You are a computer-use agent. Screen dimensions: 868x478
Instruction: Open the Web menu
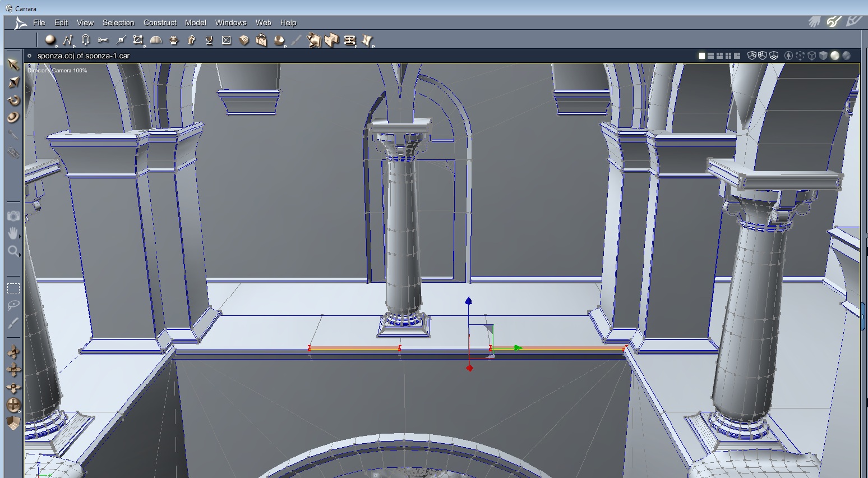[264, 22]
